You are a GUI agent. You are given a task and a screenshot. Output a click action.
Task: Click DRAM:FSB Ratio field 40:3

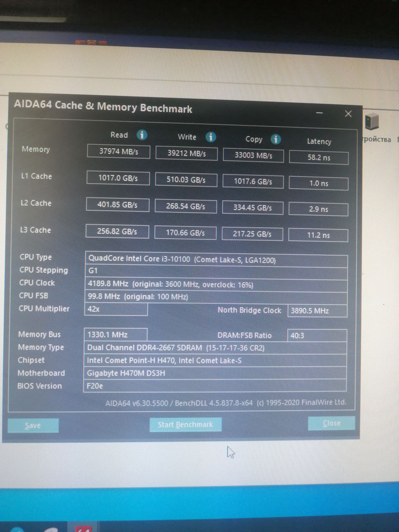[317, 335]
